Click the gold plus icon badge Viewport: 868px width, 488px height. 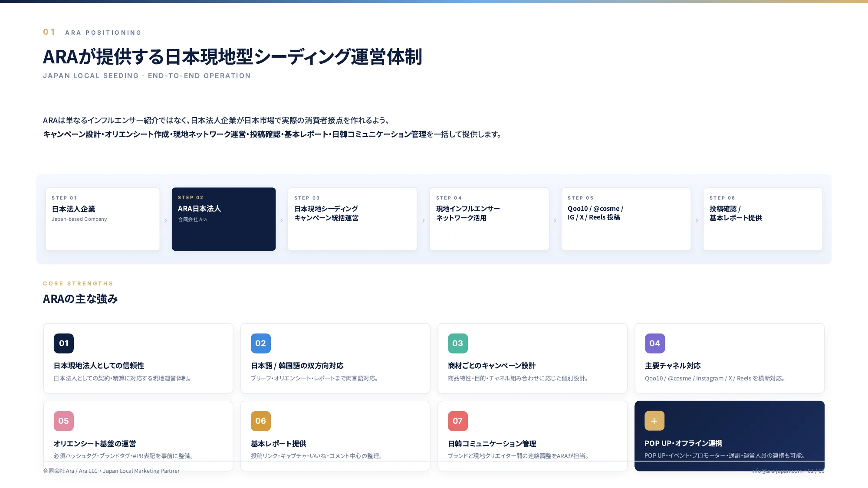pos(654,421)
